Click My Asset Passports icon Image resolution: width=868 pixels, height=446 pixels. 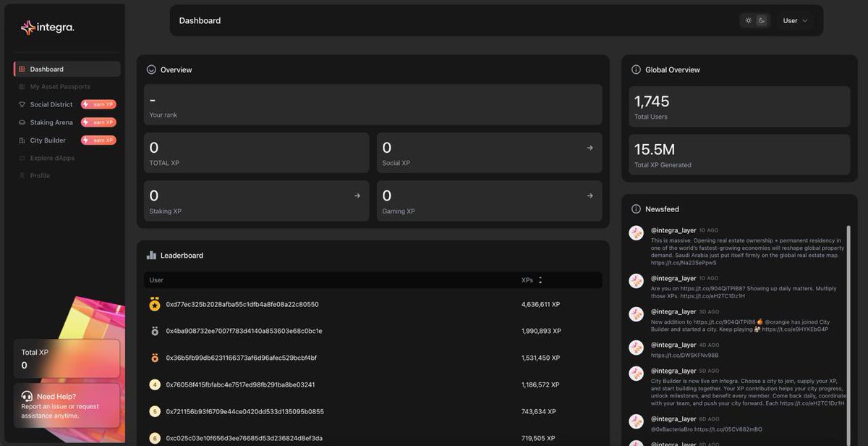[22, 87]
